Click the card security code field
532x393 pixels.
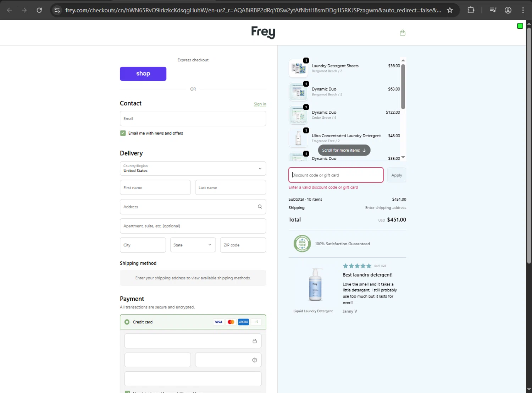point(228,360)
